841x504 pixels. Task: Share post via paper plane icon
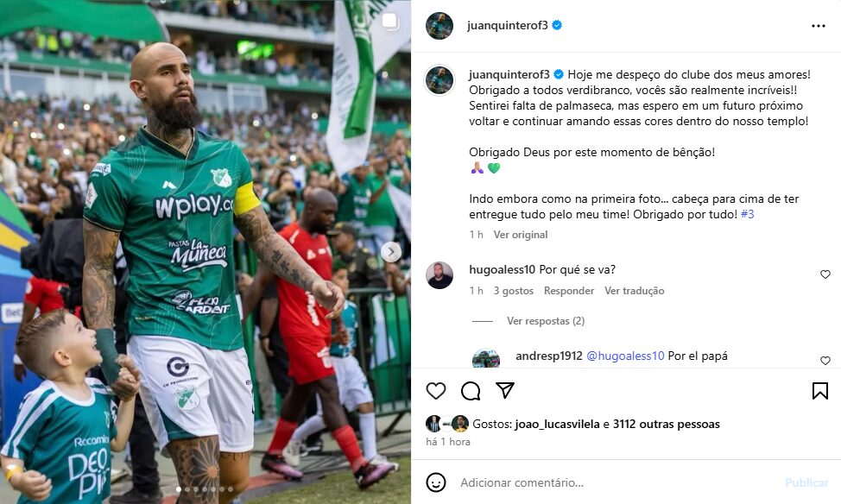[505, 390]
